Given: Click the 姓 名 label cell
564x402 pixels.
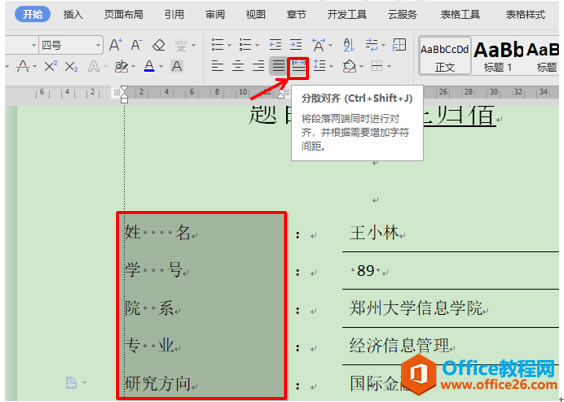Looking at the screenshot, I should [x=203, y=232].
